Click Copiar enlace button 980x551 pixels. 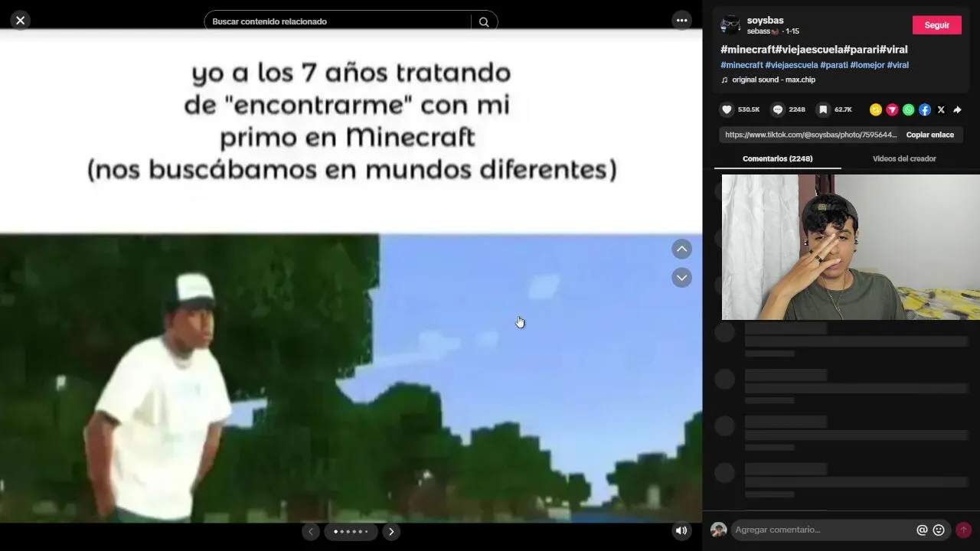coord(930,135)
